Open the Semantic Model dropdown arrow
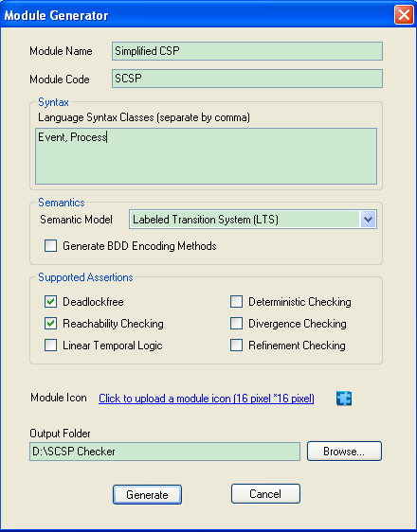 (x=368, y=220)
